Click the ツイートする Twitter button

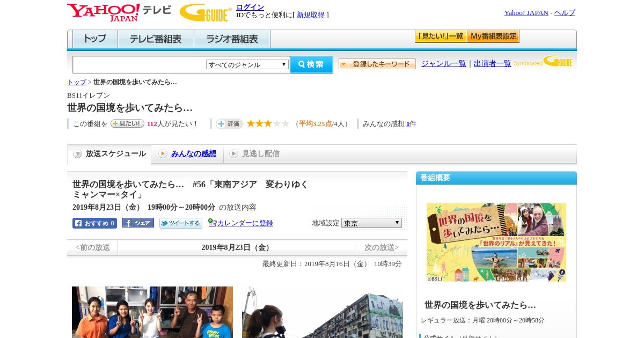pos(181,223)
